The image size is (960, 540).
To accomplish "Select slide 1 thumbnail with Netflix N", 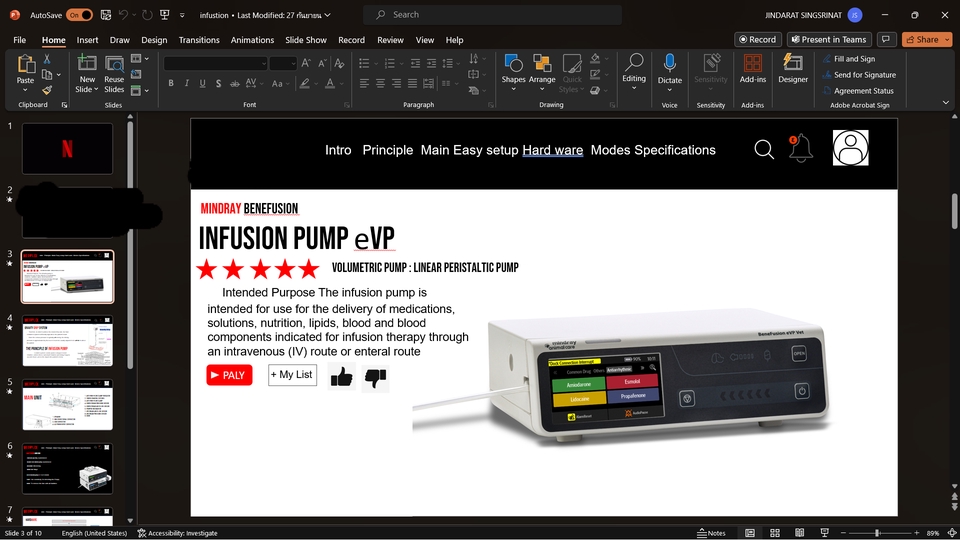I will [67, 149].
